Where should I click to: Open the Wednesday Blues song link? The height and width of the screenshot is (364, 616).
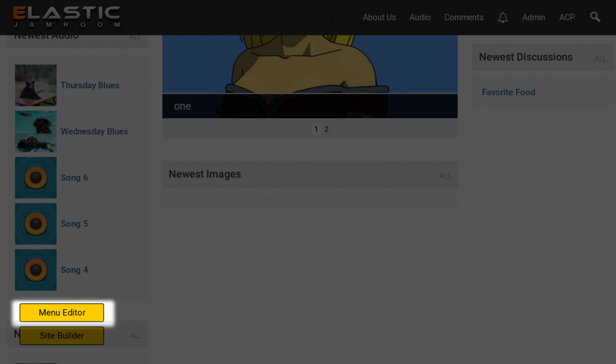point(94,132)
